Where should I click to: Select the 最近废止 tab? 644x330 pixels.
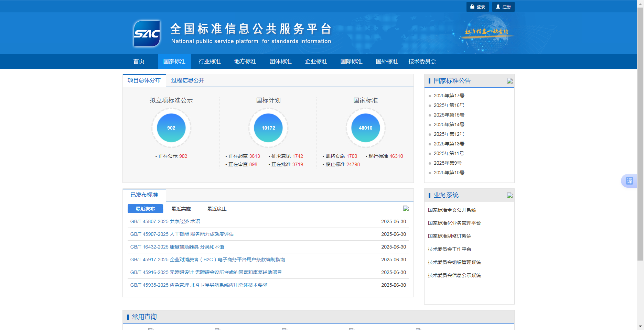coord(217,209)
